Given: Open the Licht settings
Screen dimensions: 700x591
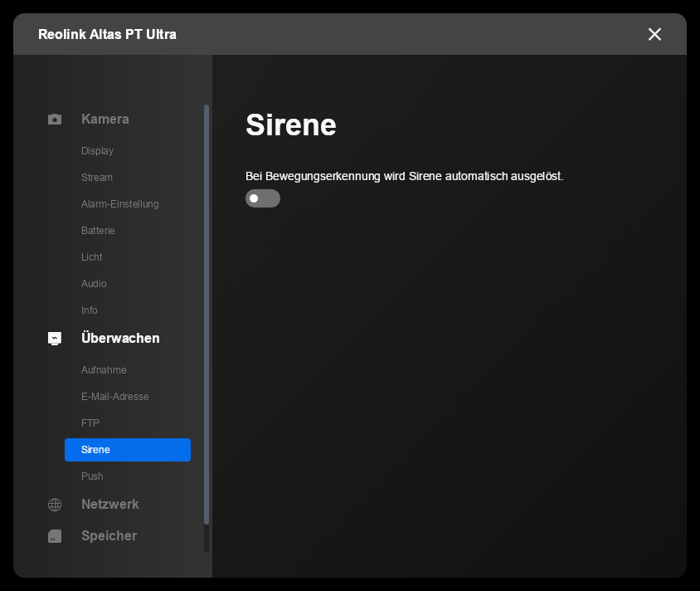Looking at the screenshot, I should pyautogui.click(x=92, y=257).
